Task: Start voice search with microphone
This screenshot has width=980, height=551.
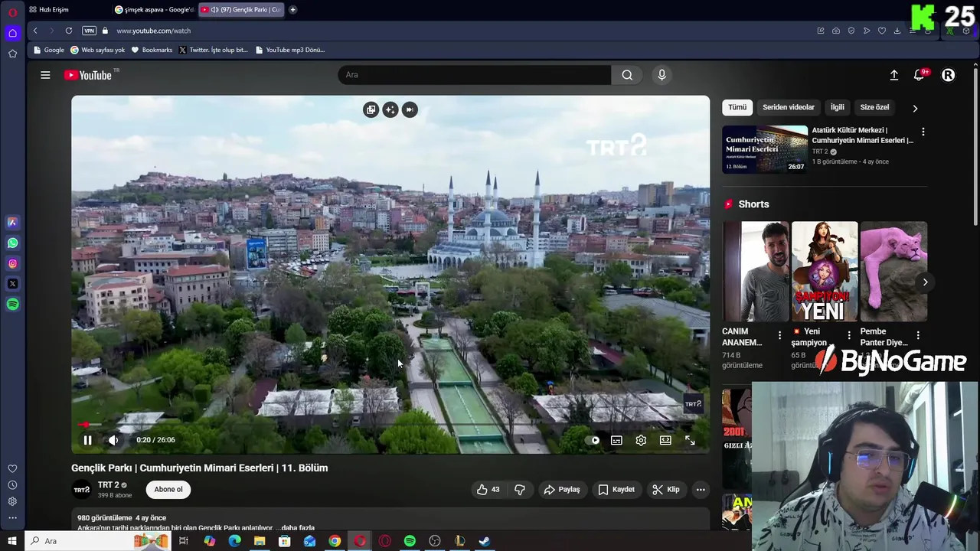Action: [661, 74]
